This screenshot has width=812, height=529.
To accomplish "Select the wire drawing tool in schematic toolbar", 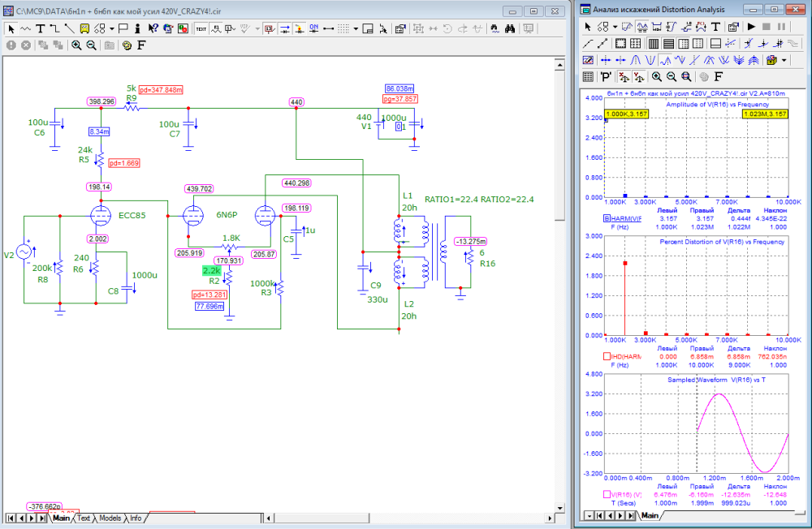I will tap(54, 28).
